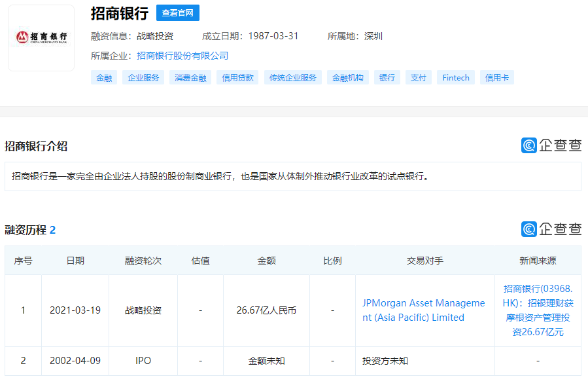Screen dimensions: 588x385
Task: Click the 金额未知 cell
Action: (x=267, y=361)
